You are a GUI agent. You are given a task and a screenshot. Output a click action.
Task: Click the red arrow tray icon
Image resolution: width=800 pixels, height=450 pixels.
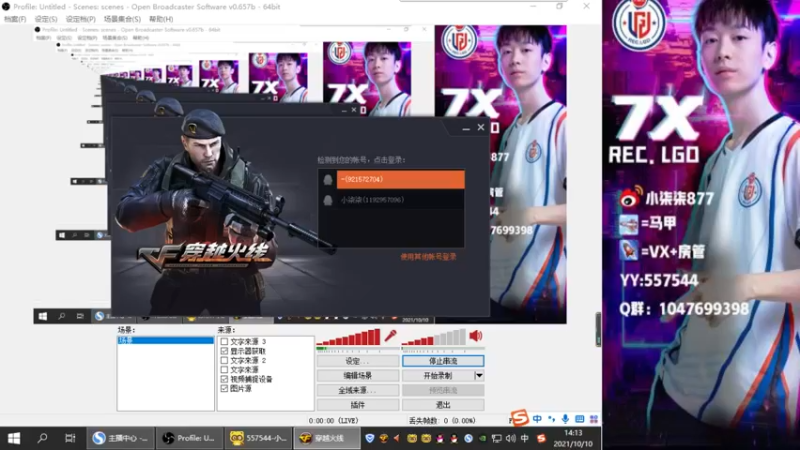[397, 438]
